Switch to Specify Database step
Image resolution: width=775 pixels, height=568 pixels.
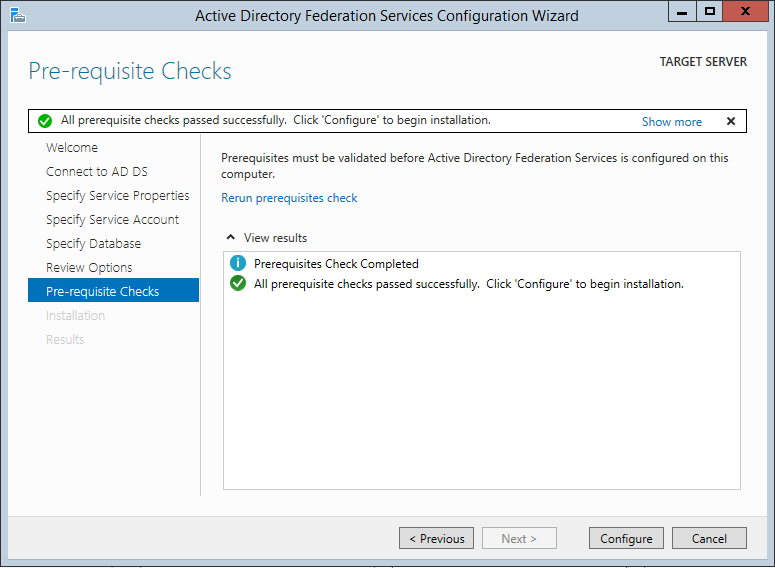(93, 244)
